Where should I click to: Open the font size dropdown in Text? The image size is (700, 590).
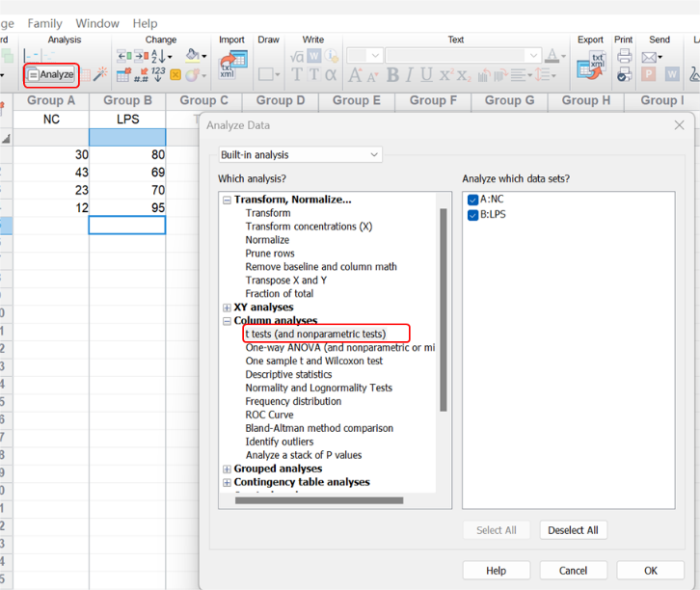click(x=375, y=56)
